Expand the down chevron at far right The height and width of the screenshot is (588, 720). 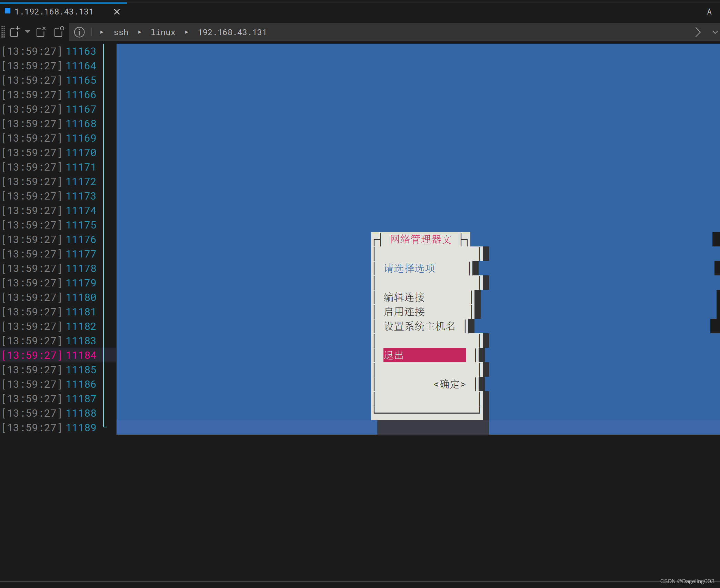(x=715, y=32)
